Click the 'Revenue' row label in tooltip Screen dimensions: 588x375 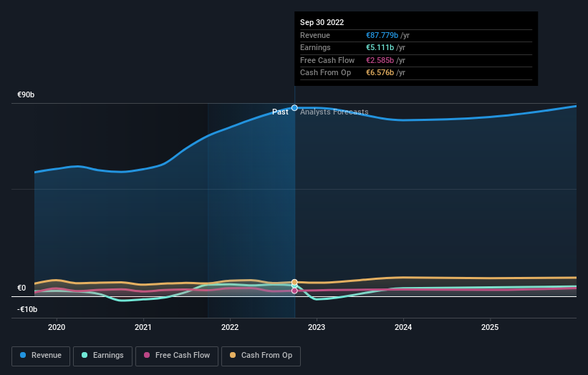(315, 35)
